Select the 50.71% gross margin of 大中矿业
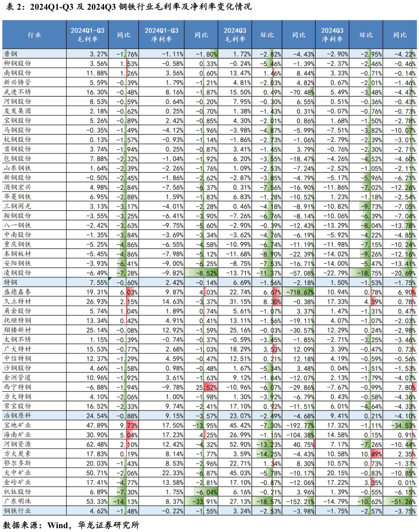Image resolution: width=419 pixels, height=532 pixels. point(87,473)
